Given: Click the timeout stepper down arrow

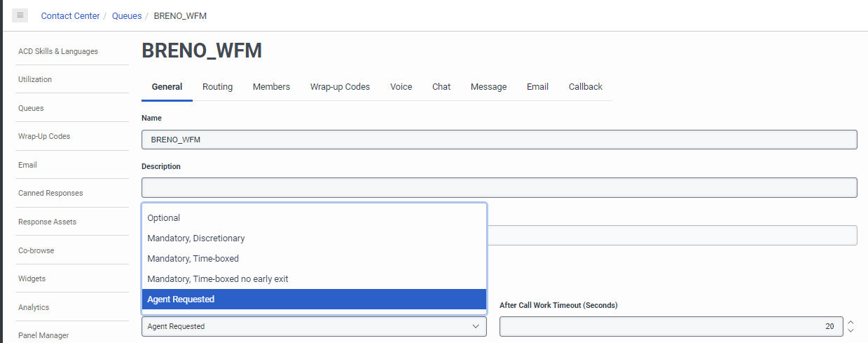Looking at the screenshot, I should click(x=850, y=330).
